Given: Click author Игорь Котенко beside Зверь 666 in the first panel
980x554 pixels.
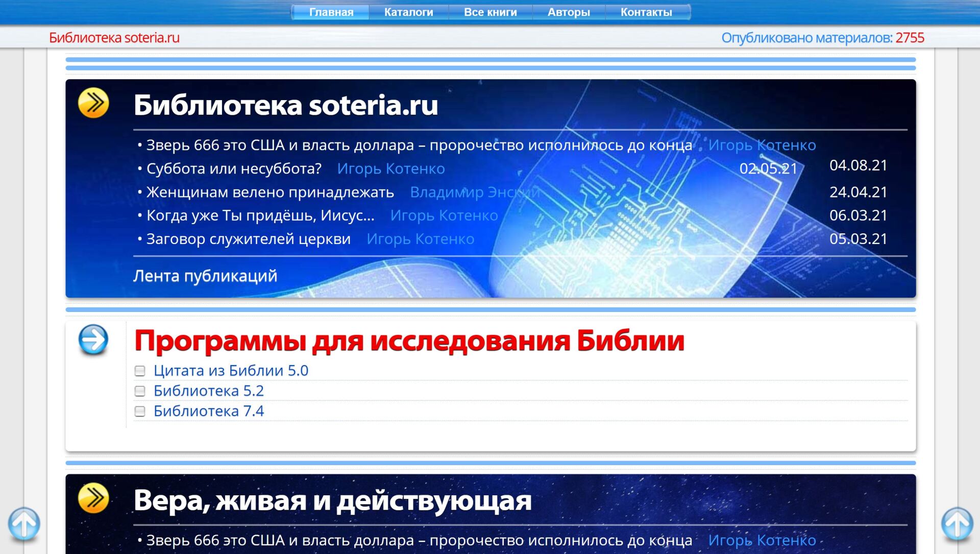Looking at the screenshot, I should click(762, 145).
